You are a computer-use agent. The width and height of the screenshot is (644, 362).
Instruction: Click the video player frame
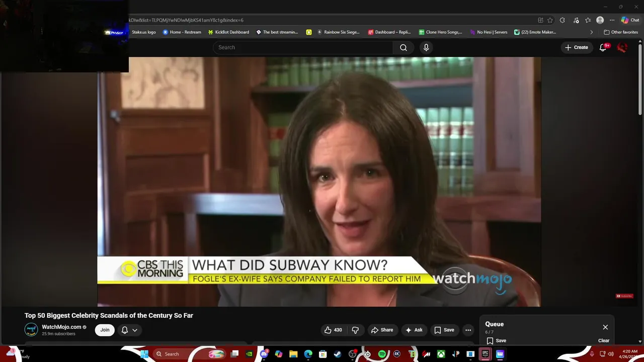(x=319, y=181)
